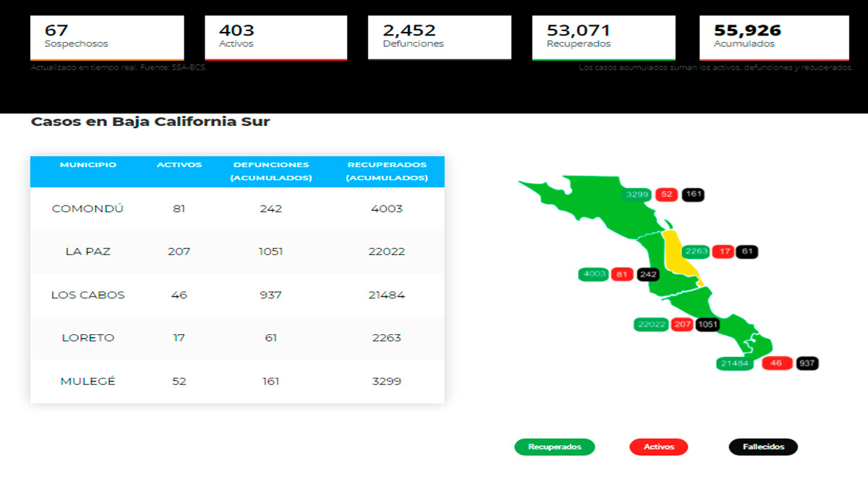
Task: Select the Activos card showing 403
Action: point(276,38)
